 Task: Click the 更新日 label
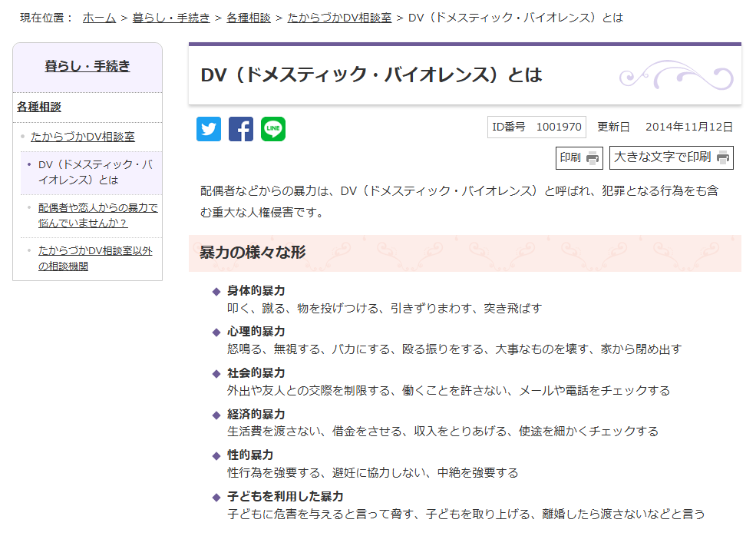pos(613,127)
